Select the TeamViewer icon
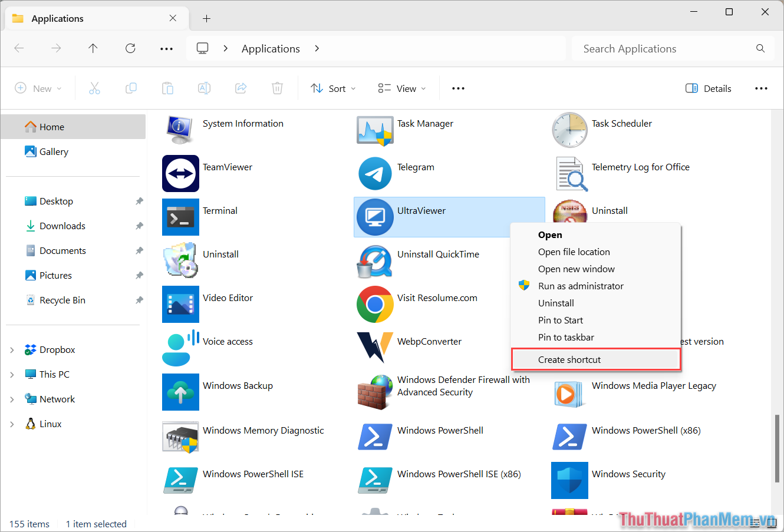This screenshot has width=784, height=532. pyautogui.click(x=180, y=173)
